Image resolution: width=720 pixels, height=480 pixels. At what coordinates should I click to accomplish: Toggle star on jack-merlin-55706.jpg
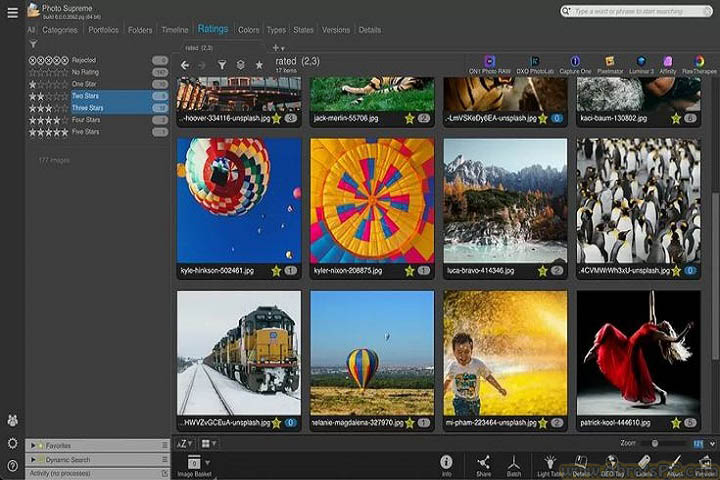(410, 119)
